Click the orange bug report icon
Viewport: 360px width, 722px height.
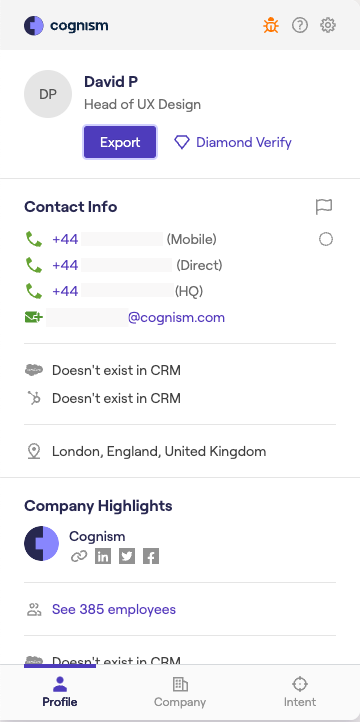(271, 25)
